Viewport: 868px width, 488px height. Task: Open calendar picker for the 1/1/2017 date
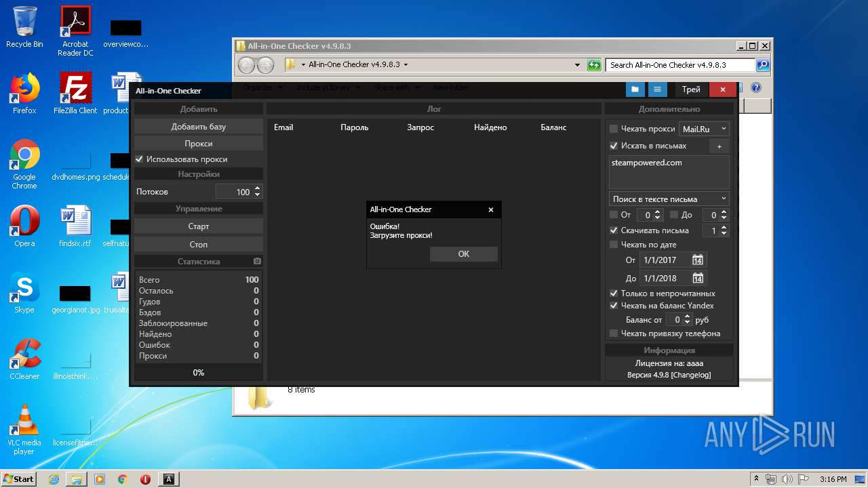coord(698,260)
